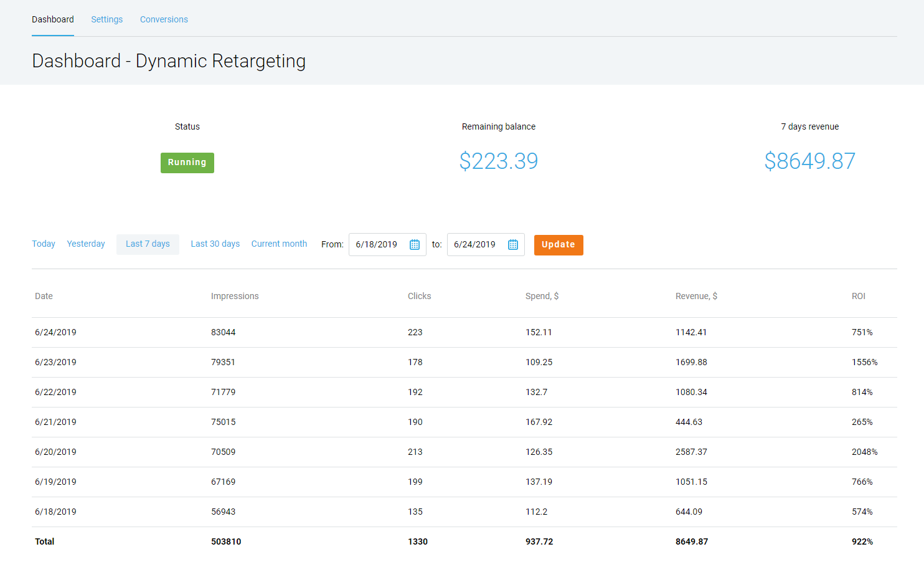924x577 pixels.
Task: Select the Yesterday date filter
Action: pos(85,244)
